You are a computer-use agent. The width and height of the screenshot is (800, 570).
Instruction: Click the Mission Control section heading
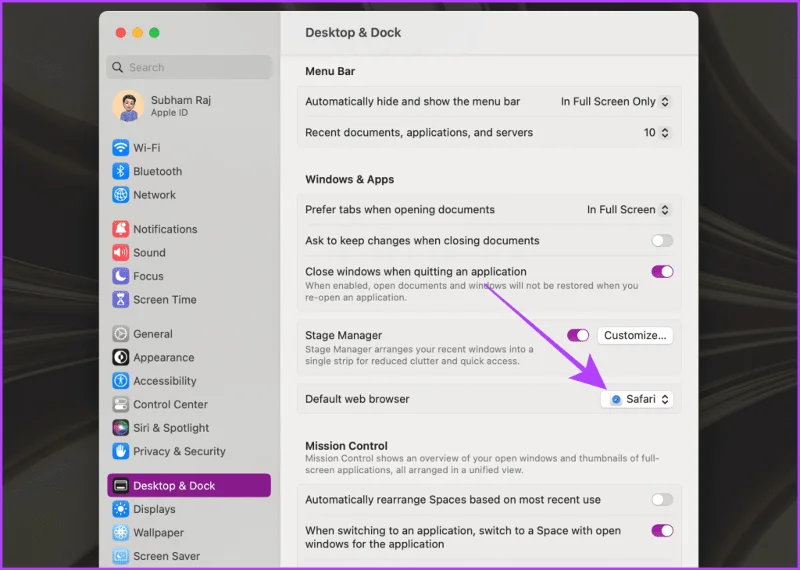point(346,445)
